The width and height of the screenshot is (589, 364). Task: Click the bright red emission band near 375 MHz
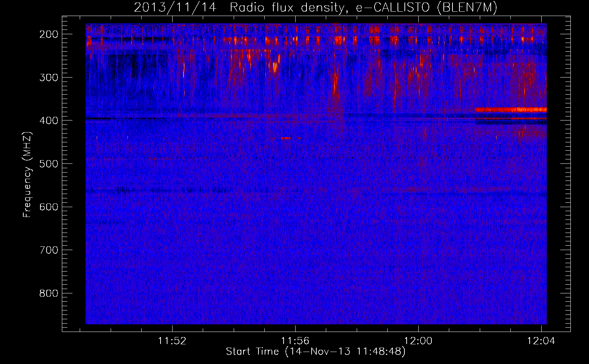(x=511, y=110)
